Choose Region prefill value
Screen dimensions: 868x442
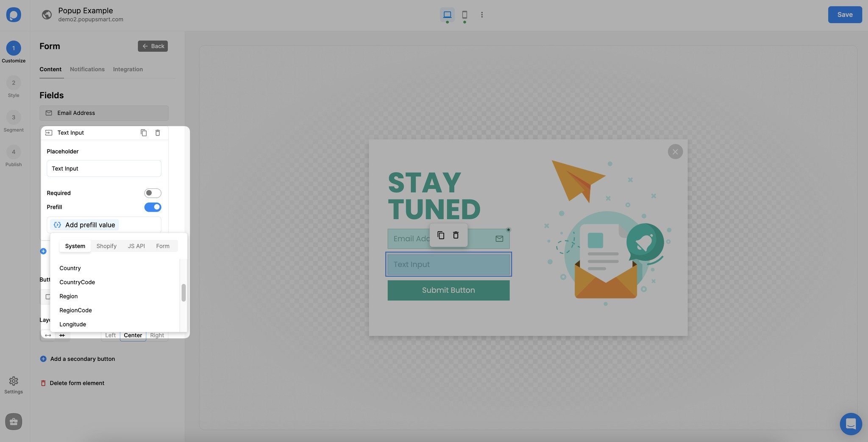pyautogui.click(x=69, y=296)
